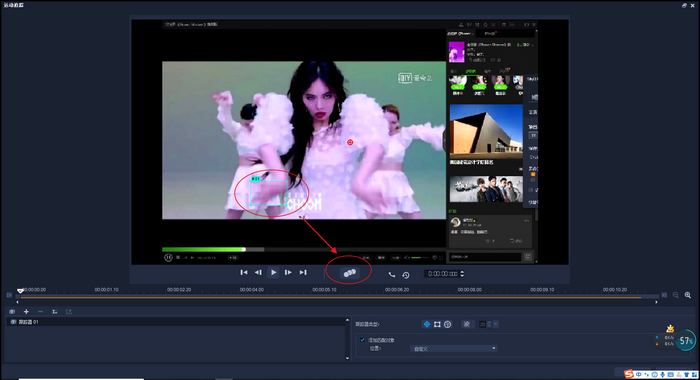The height and width of the screenshot is (380, 700).
Task: Jump to the first frame of the clip
Action: [244, 272]
